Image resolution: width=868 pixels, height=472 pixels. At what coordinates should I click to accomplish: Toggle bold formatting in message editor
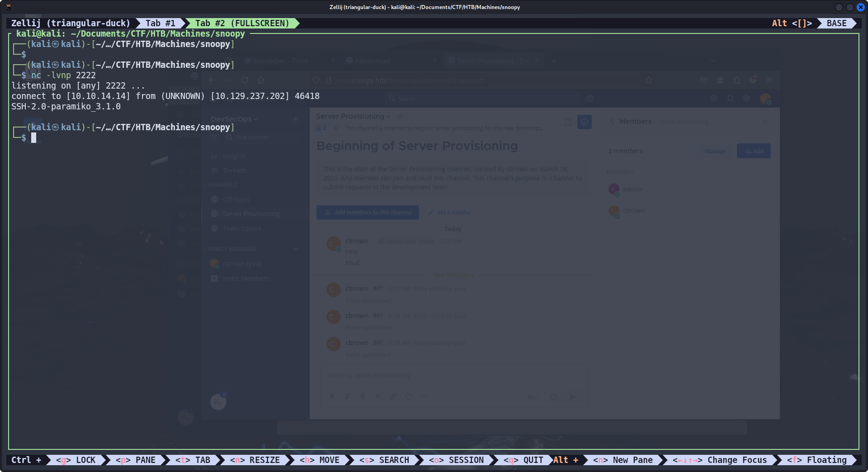(332, 396)
